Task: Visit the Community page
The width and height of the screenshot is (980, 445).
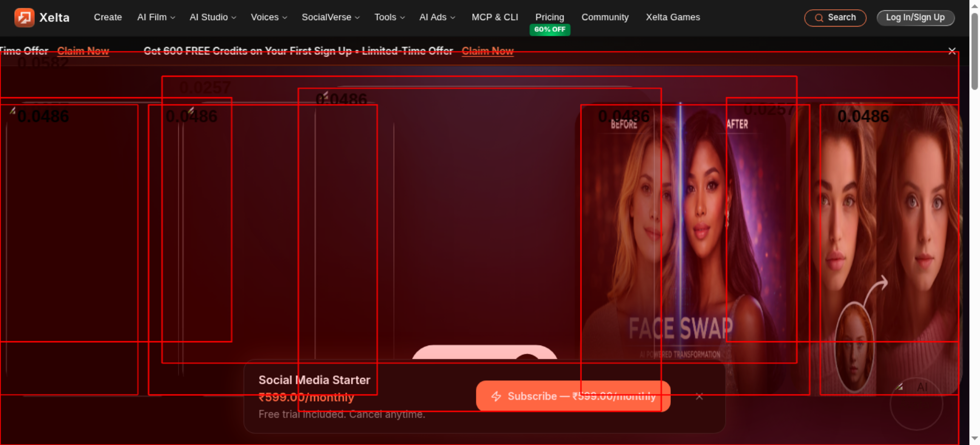Action: (605, 17)
